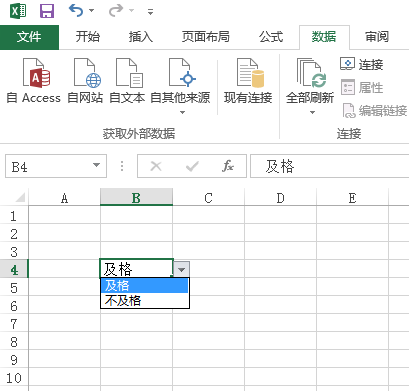Open the 自其他来源 dropdown
The height and width of the screenshot is (391, 409).
180,85
